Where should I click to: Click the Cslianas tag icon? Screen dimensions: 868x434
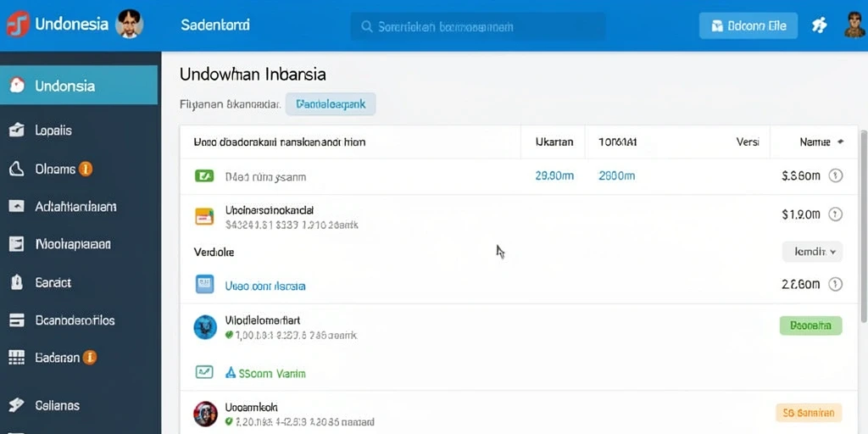[17, 405]
